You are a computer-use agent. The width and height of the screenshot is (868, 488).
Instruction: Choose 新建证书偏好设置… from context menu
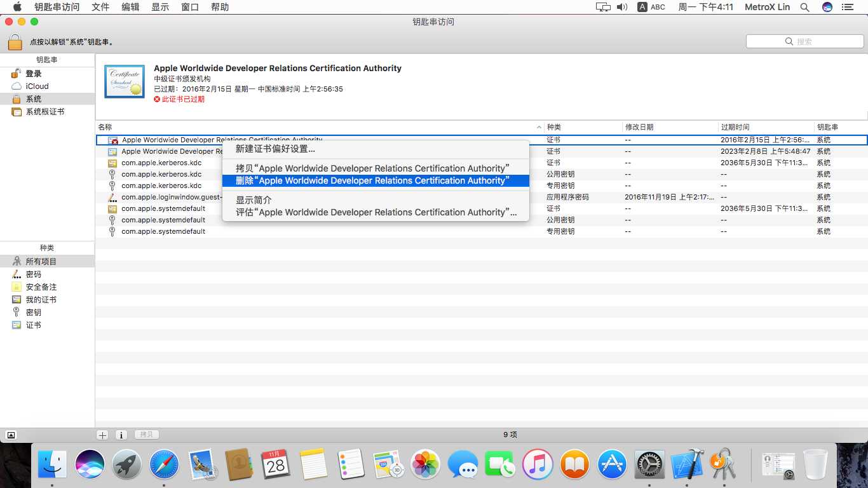point(376,149)
